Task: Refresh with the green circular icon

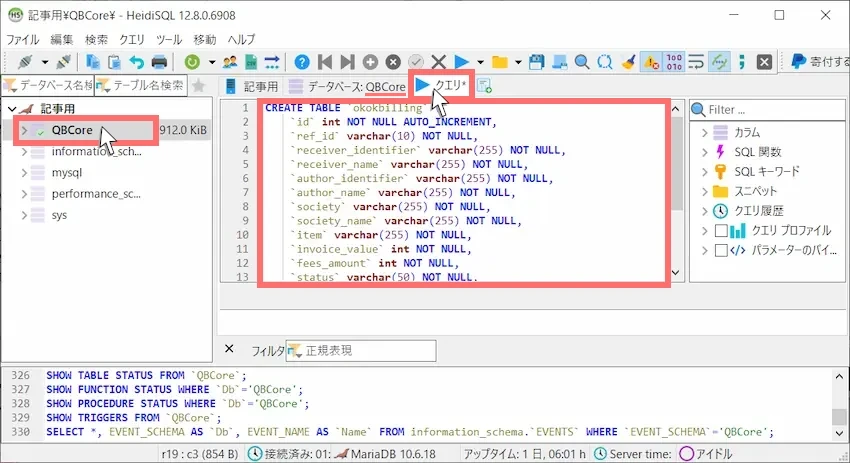Action: click(x=192, y=62)
